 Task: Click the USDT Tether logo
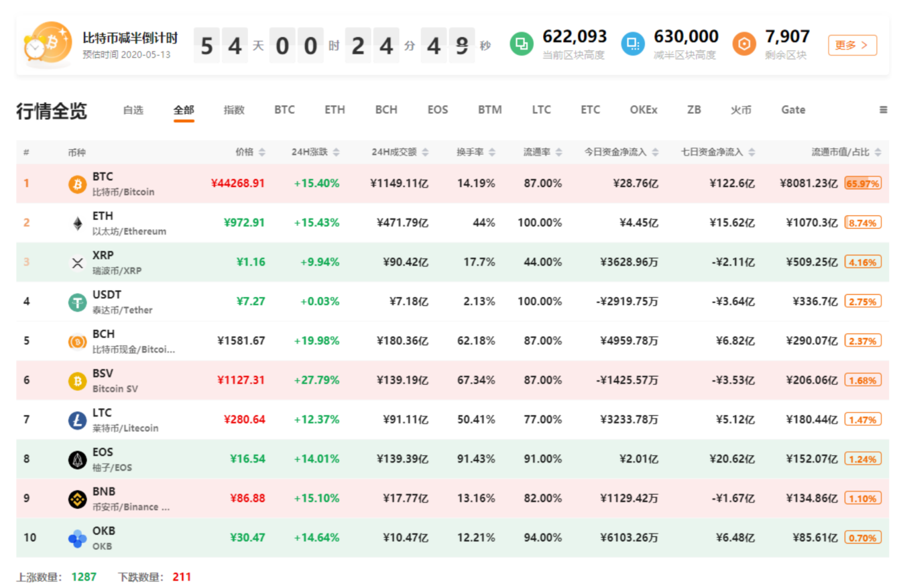78,302
